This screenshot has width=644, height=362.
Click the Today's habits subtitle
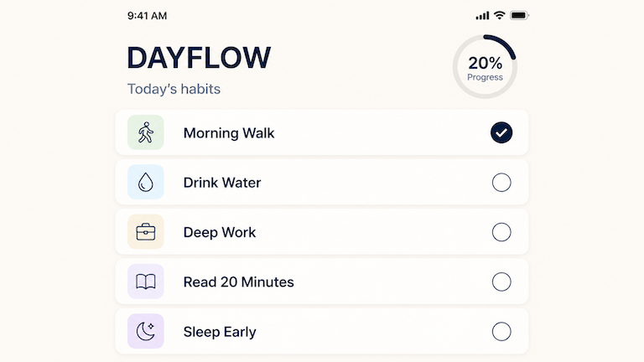174,89
